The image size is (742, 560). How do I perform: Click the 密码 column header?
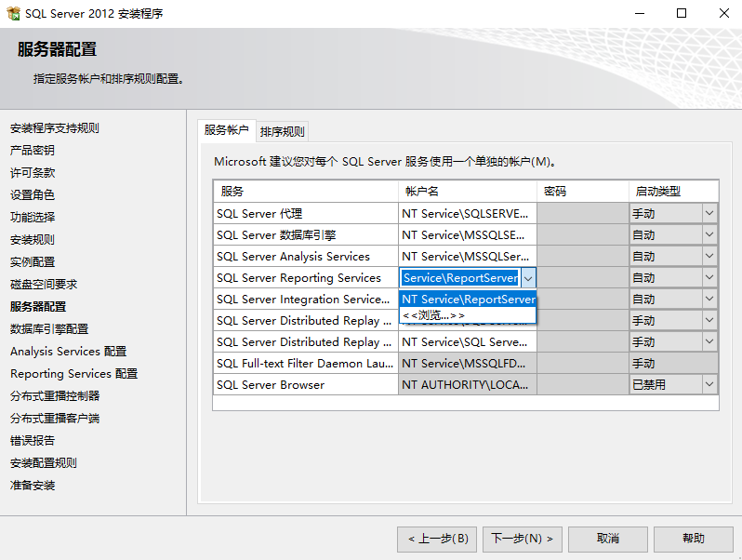[583, 192]
